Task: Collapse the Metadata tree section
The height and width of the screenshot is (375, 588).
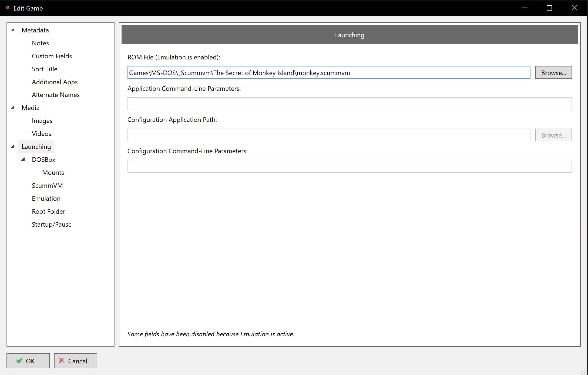Action: click(x=13, y=30)
